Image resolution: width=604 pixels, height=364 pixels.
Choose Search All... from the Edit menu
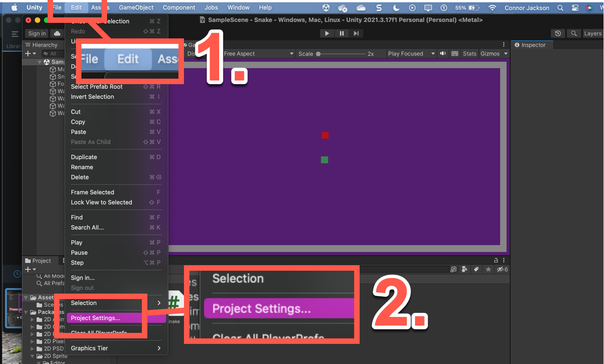pyautogui.click(x=116, y=227)
